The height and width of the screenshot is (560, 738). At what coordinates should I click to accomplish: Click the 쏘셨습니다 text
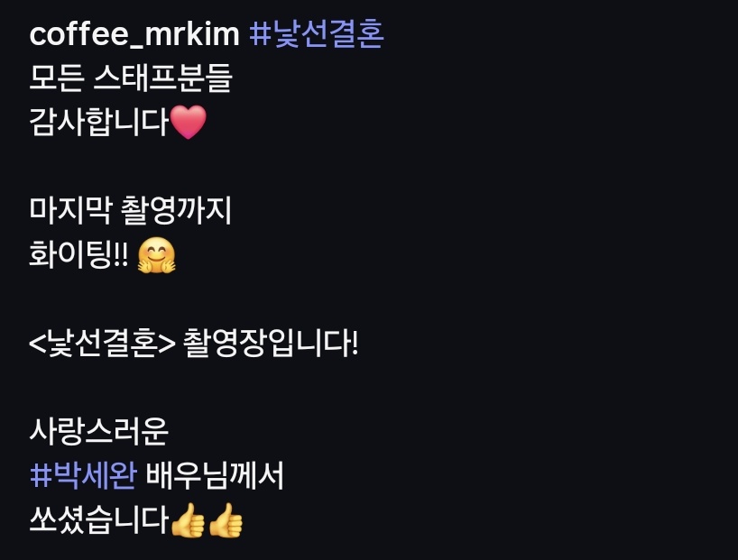click(99, 519)
